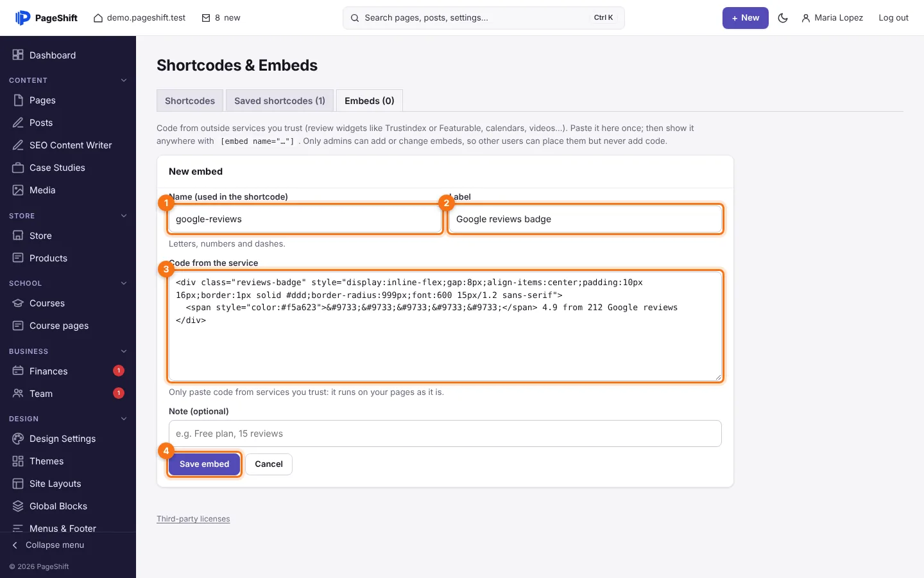Log out of the account

click(x=893, y=18)
